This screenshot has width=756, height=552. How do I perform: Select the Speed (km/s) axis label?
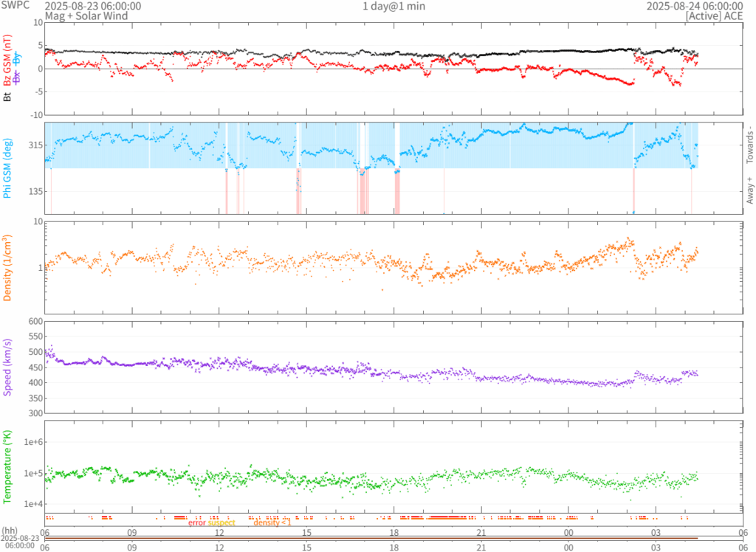click(7, 367)
